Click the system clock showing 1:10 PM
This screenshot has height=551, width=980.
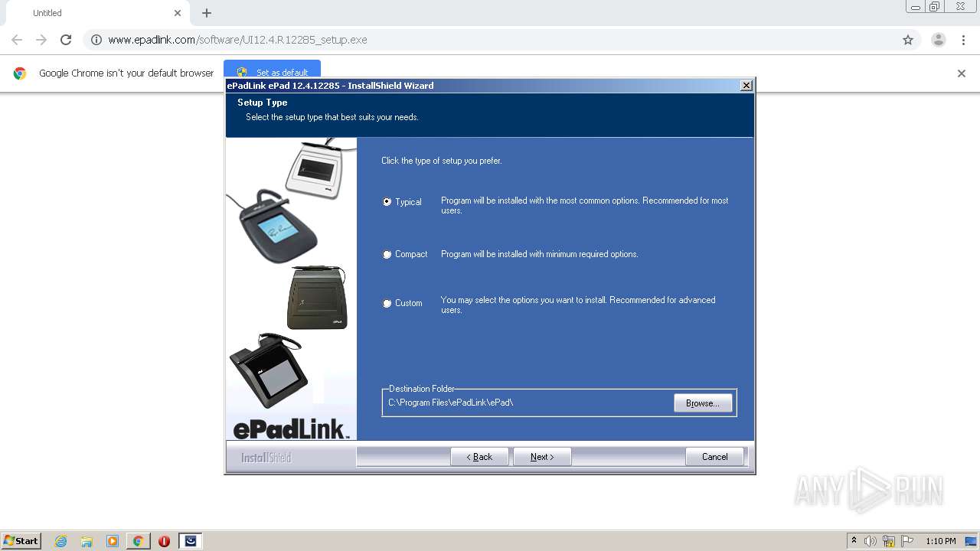941,541
